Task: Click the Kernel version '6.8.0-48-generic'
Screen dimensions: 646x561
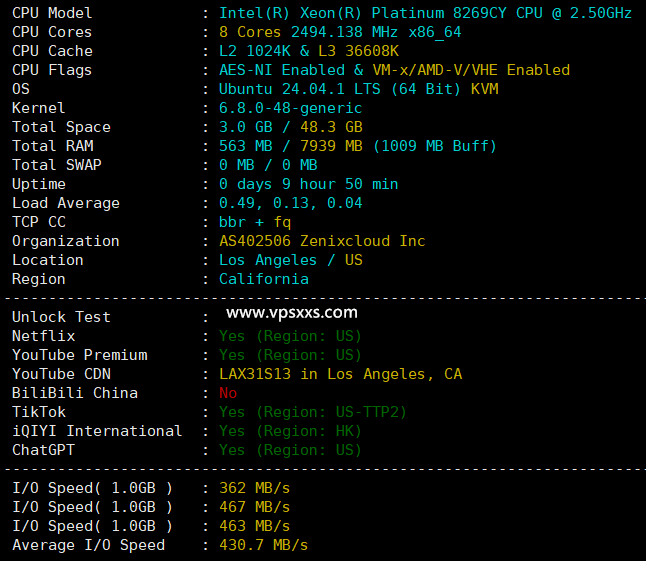Action: click(290, 108)
